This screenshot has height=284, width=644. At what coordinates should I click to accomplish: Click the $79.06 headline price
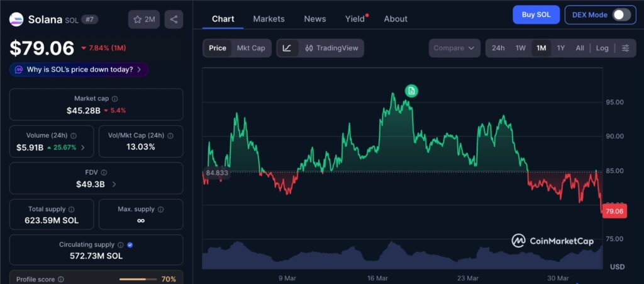coord(42,48)
